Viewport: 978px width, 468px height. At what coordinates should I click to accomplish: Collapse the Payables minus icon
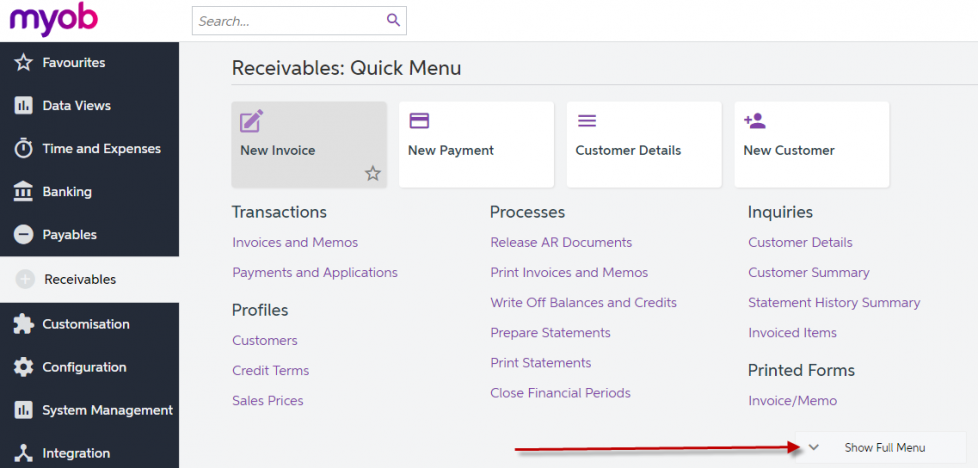coord(23,235)
